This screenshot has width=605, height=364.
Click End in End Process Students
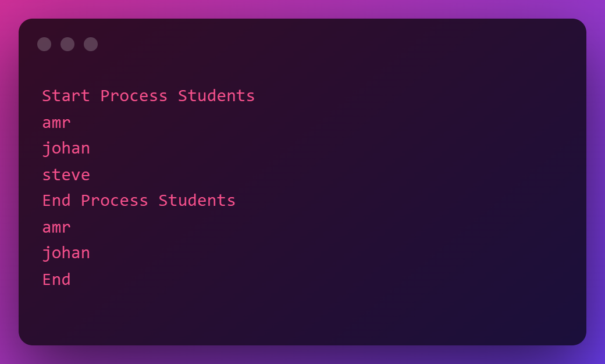pyautogui.click(x=56, y=201)
